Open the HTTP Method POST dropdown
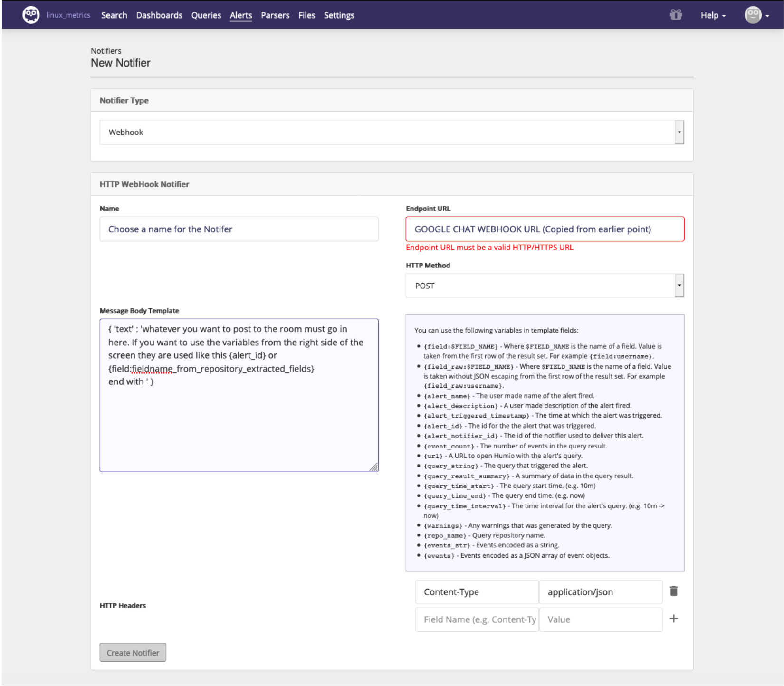The height and width of the screenshot is (686, 784). point(679,286)
